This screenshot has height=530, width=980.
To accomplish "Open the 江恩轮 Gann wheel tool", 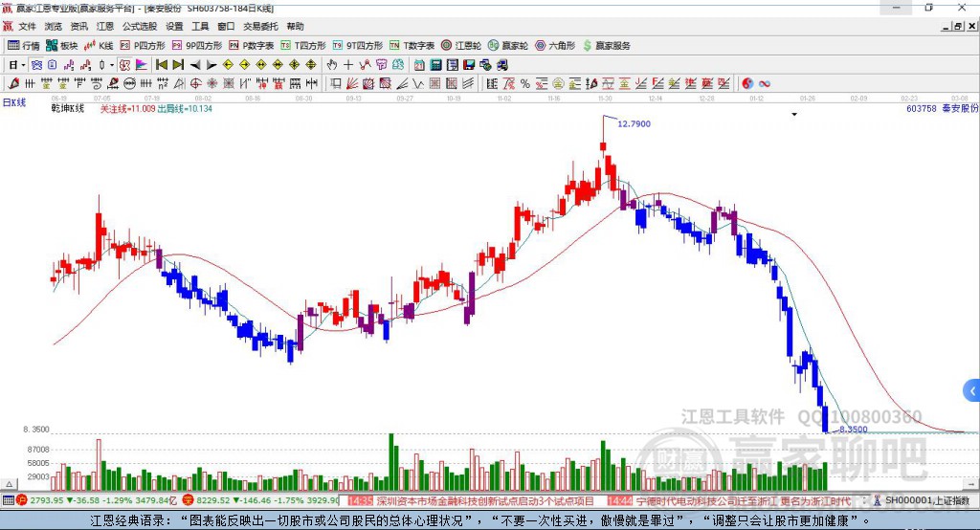I will pos(460,46).
